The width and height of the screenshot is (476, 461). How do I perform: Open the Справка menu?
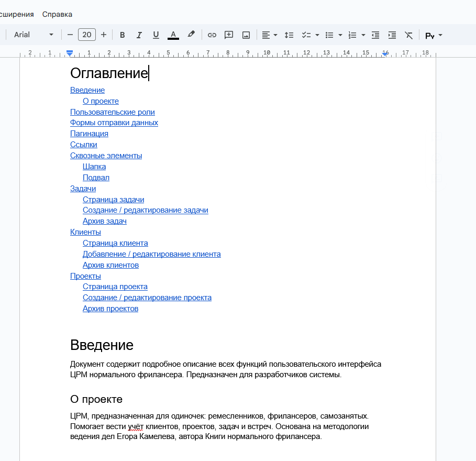[x=57, y=15]
